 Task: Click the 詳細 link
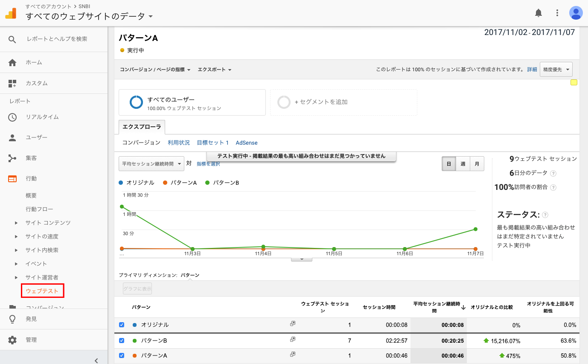[532, 70]
